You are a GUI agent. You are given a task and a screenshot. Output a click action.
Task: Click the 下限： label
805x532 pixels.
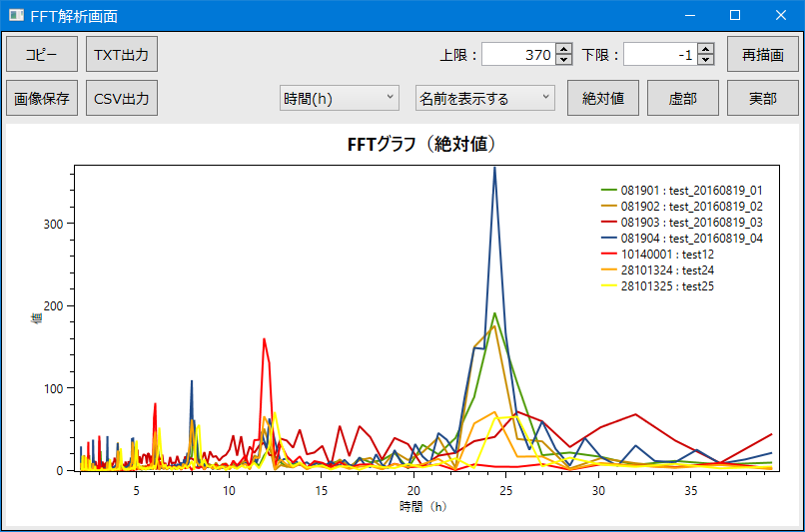pyautogui.click(x=600, y=54)
